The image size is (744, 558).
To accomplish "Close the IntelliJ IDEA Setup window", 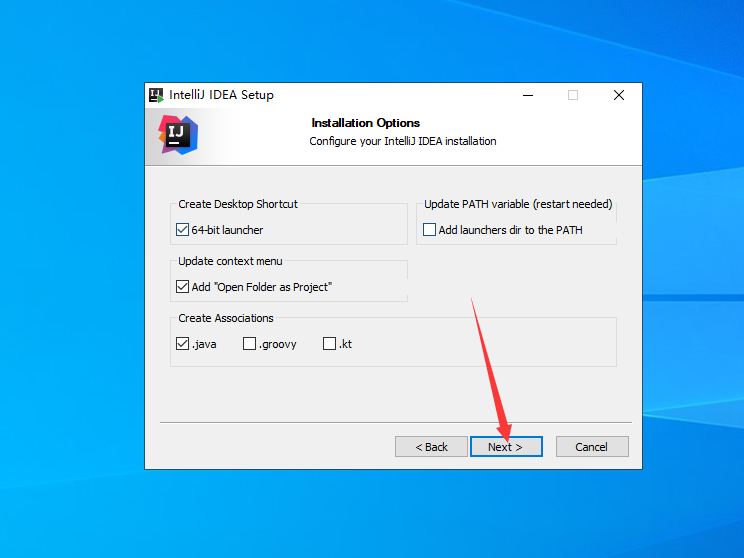I will tap(619, 95).
